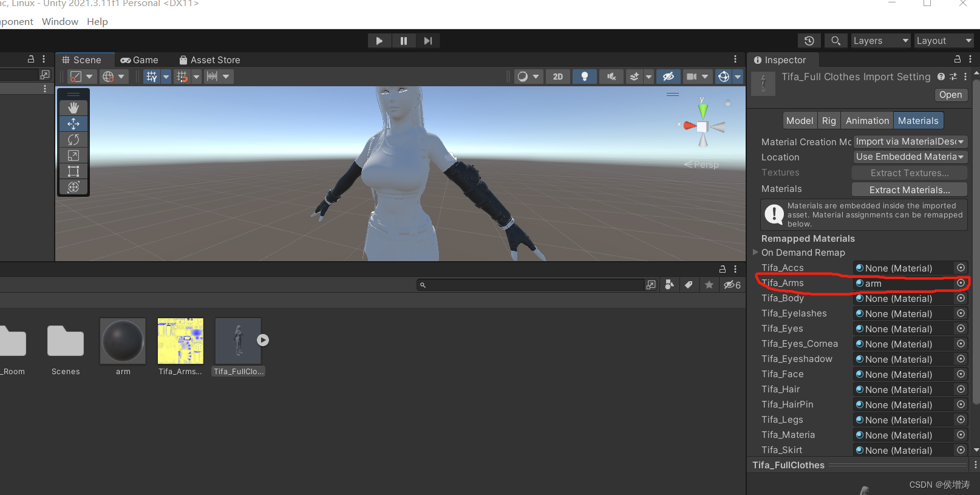Filter project assets by label icon
This screenshot has width=980, height=495.
(x=689, y=285)
